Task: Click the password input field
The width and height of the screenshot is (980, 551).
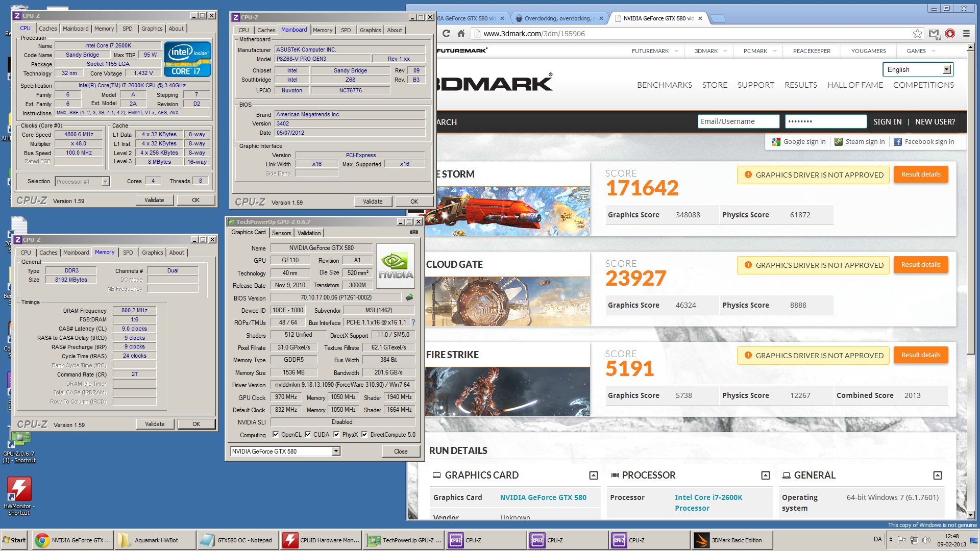Action: 826,121
